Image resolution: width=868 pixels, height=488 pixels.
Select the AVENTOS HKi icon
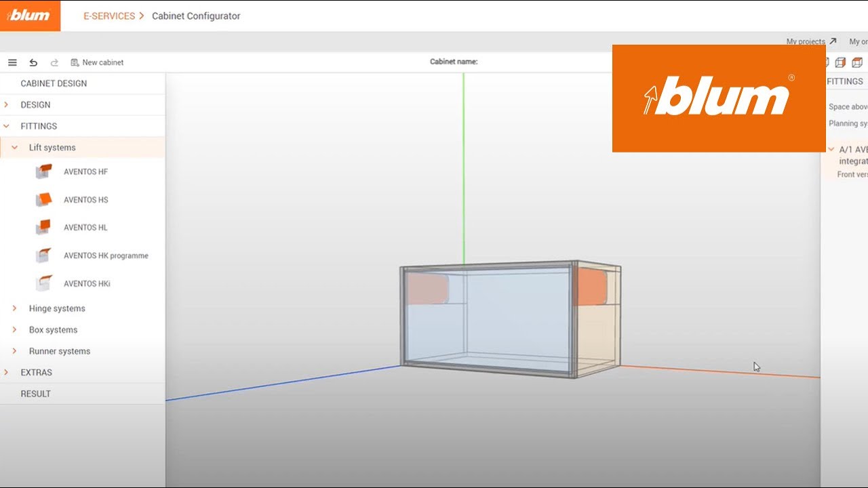click(43, 283)
